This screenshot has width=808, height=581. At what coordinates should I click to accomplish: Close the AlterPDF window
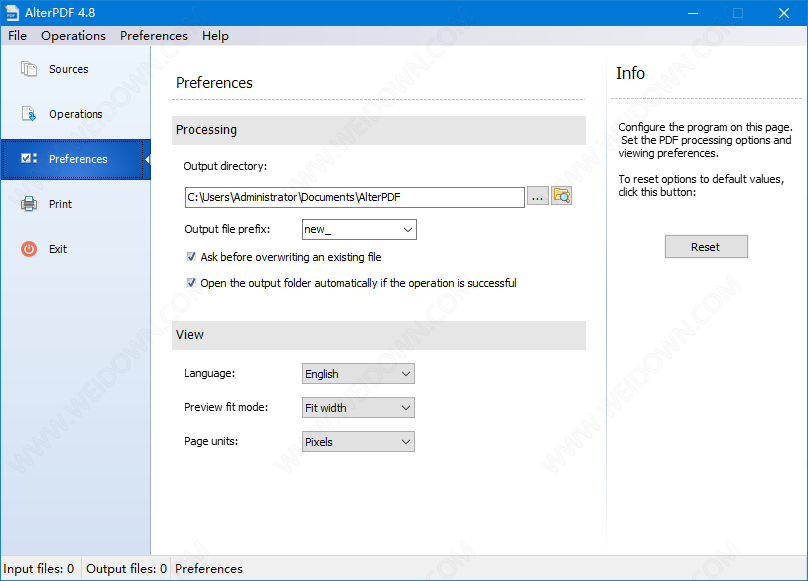[x=784, y=13]
